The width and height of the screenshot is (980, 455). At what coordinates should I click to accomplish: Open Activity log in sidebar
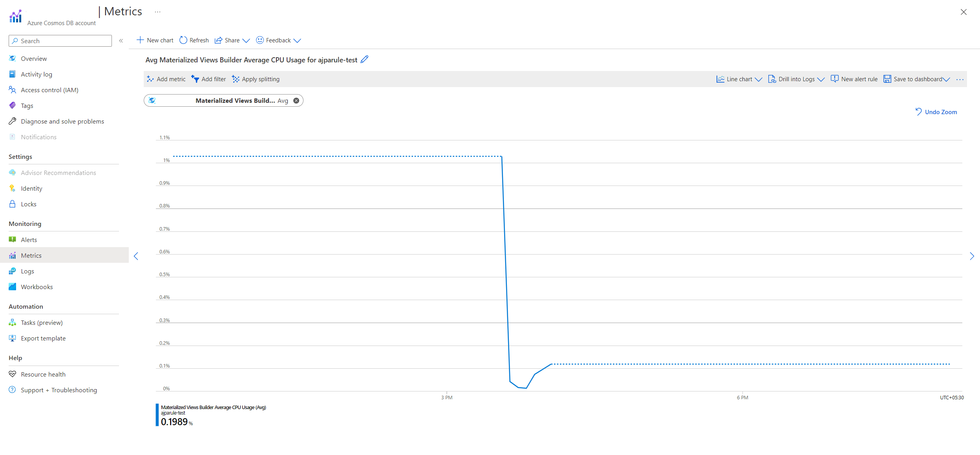[36, 75]
